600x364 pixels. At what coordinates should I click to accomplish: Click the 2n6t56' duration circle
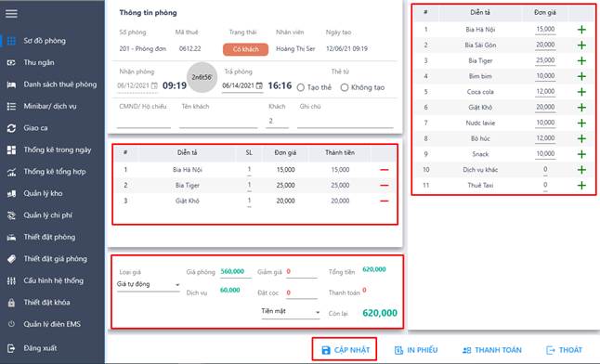tap(202, 77)
